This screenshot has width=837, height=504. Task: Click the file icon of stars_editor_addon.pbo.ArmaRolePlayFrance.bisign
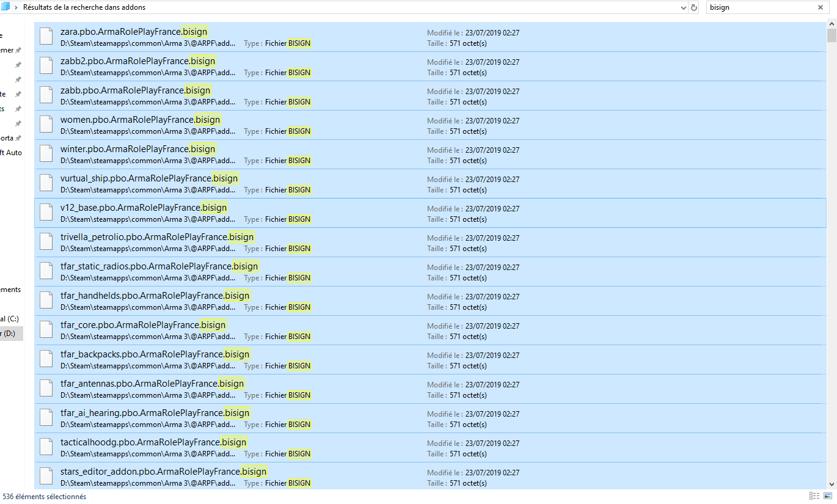46,477
